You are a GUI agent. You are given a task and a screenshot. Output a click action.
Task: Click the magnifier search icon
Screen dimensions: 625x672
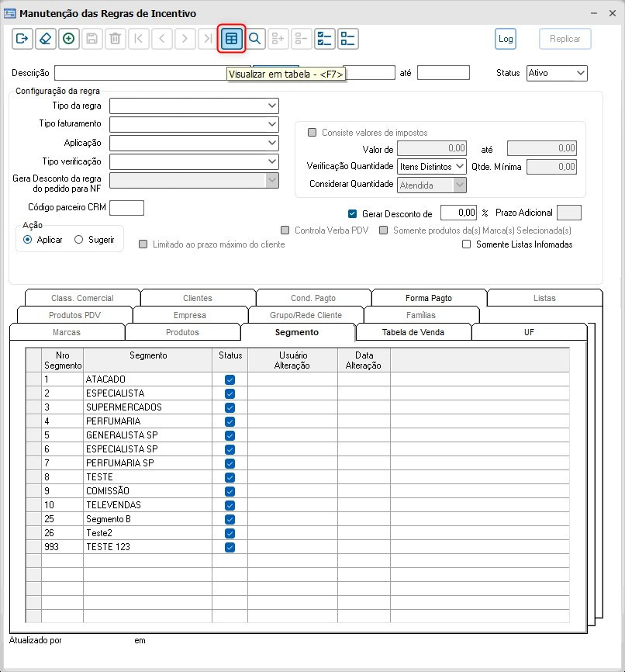coord(255,39)
